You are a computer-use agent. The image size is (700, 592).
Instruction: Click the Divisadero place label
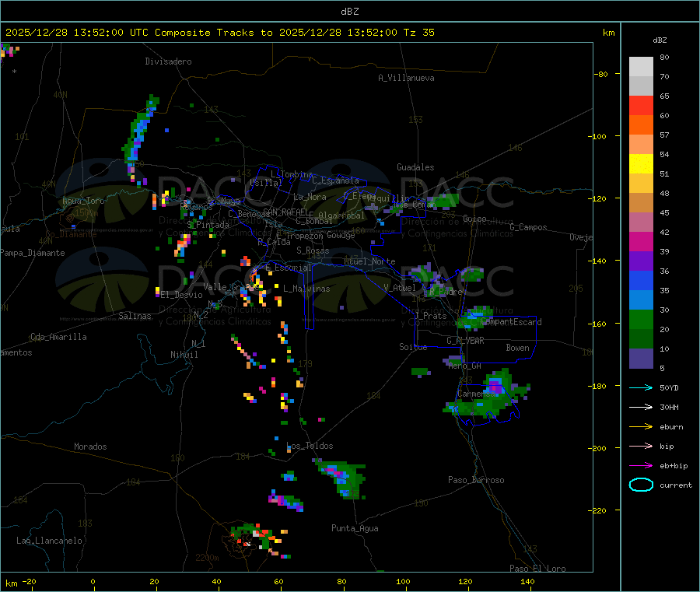(168, 61)
